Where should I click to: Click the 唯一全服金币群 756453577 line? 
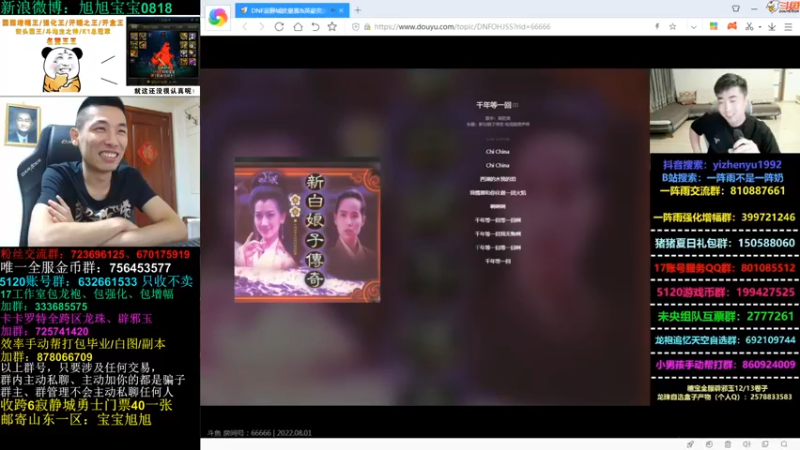(86, 268)
